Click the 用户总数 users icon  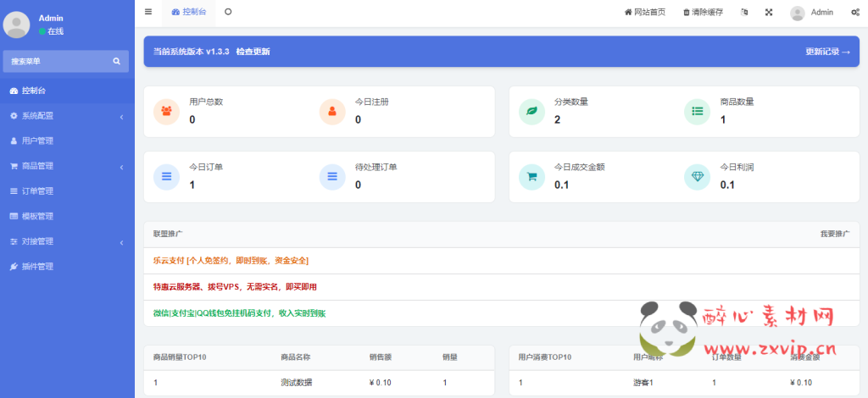pos(167,111)
